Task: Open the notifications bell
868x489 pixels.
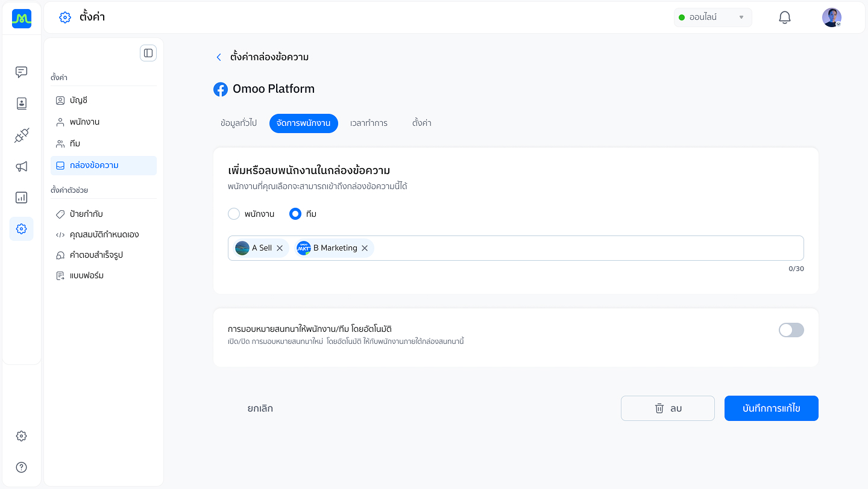Action: point(785,17)
